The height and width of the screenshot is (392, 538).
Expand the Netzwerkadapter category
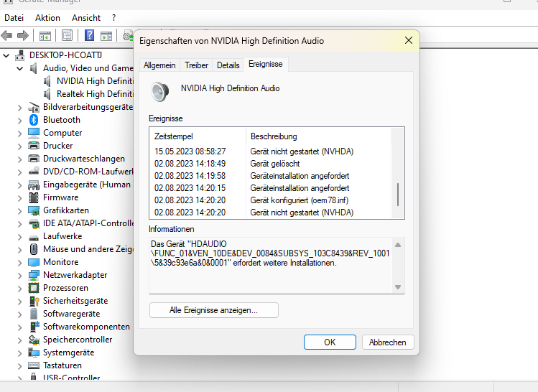pos(20,276)
